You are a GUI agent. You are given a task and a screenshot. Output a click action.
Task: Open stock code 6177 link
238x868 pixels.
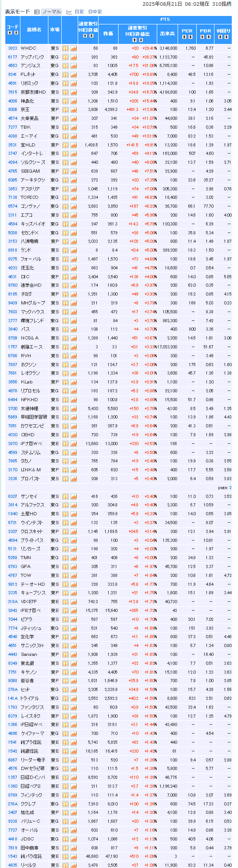tap(12, 57)
